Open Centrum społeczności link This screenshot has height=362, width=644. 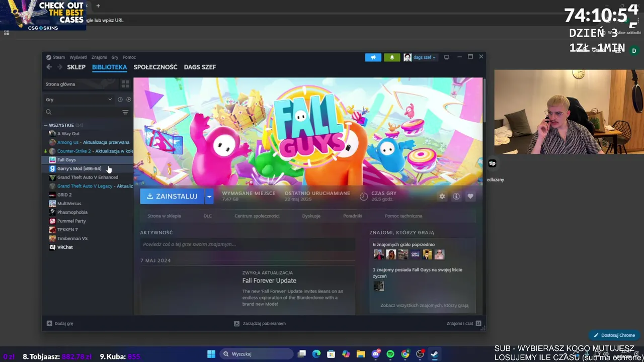257,216
